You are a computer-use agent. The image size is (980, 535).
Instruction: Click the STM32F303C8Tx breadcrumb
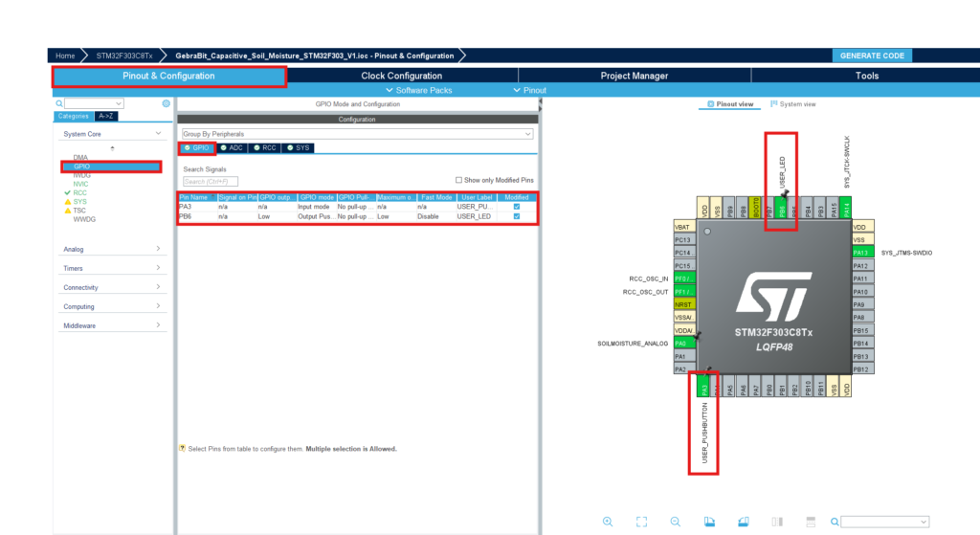[x=123, y=56]
